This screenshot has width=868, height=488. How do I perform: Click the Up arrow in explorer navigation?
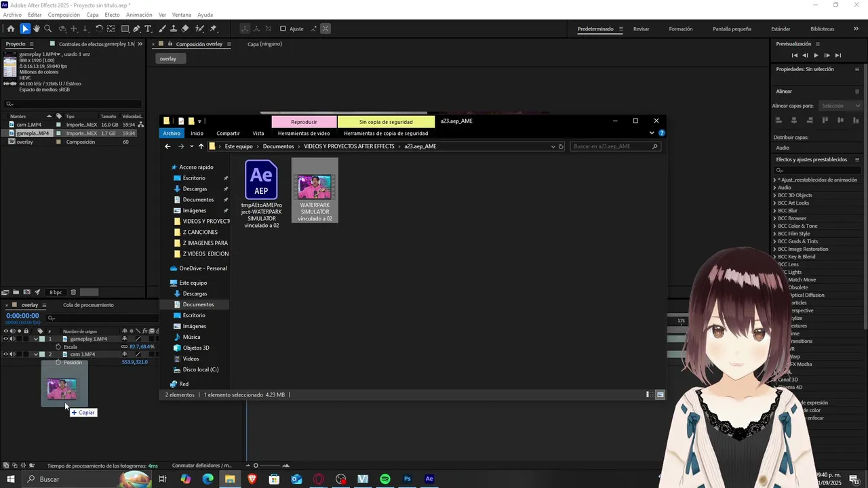(201, 146)
